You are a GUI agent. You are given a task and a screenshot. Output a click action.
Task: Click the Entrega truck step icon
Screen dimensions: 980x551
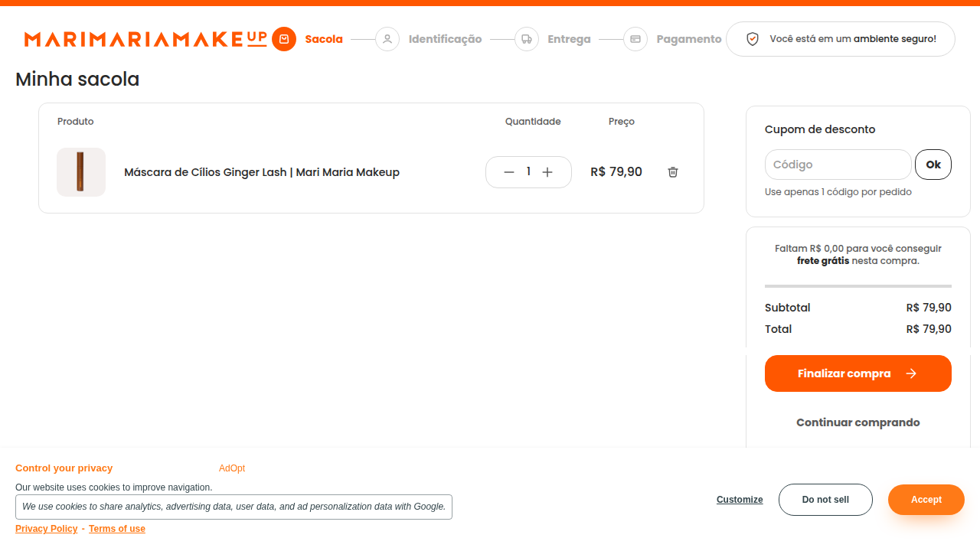click(527, 39)
